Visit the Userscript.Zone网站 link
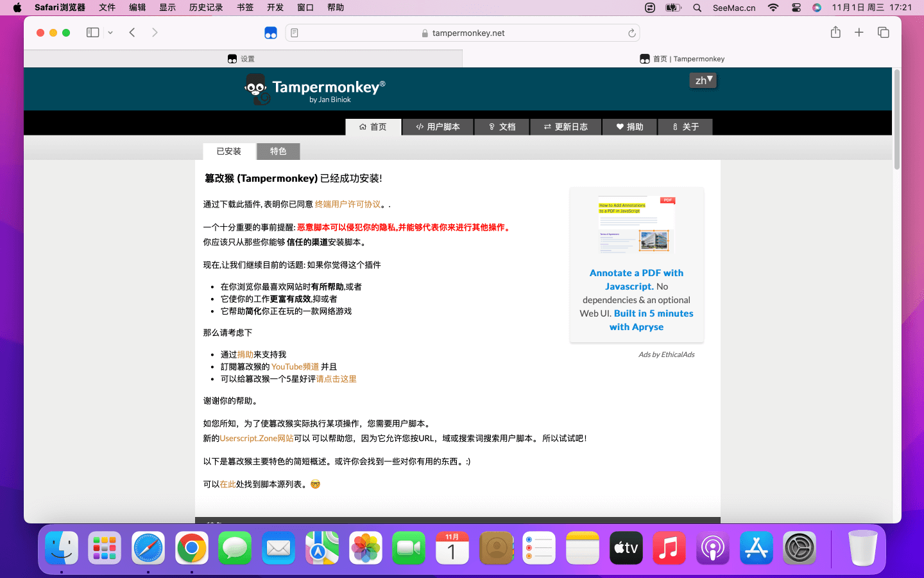 pos(257,438)
